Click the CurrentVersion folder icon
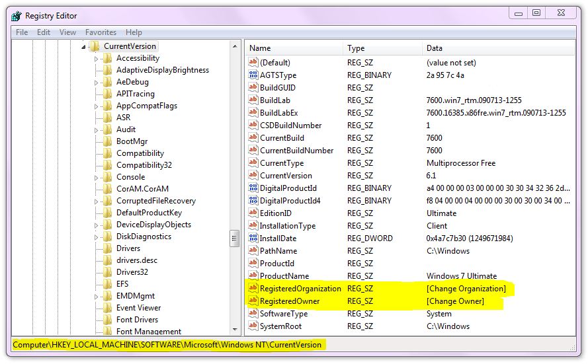This screenshot has width=588, height=364. point(95,46)
